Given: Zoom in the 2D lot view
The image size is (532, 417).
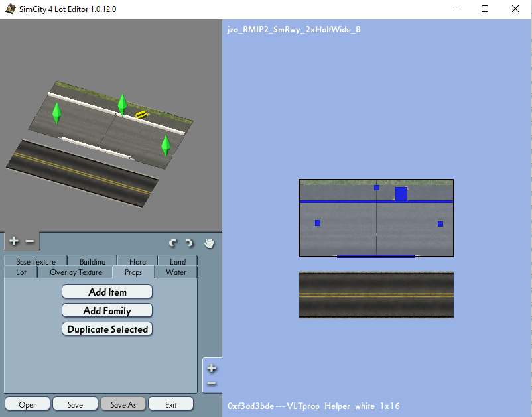Looking at the screenshot, I should [x=212, y=369].
